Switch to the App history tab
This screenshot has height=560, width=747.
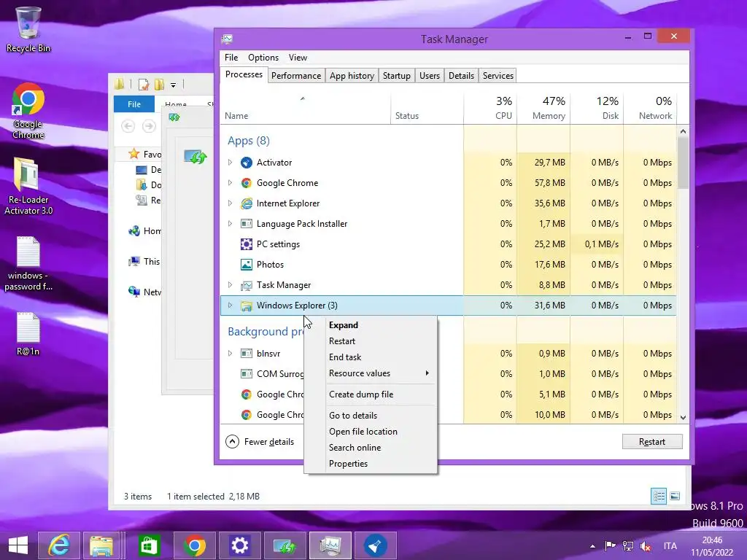[352, 76]
